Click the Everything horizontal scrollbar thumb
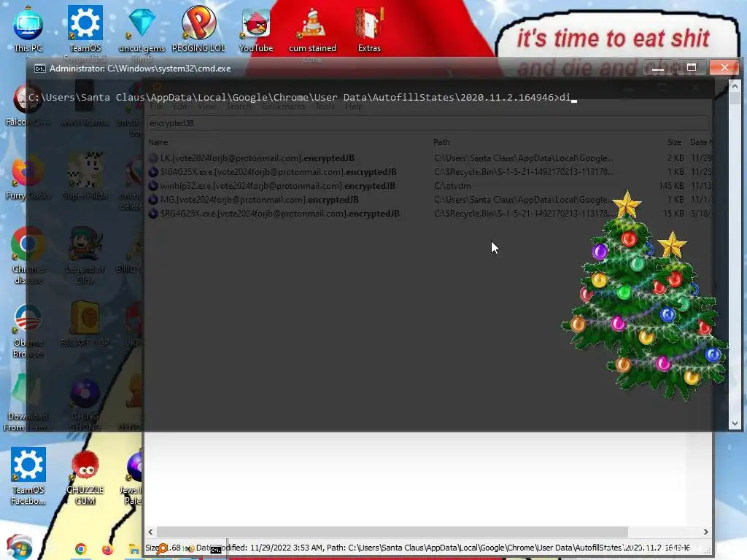The height and width of the screenshot is (560, 747). click(392, 532)
